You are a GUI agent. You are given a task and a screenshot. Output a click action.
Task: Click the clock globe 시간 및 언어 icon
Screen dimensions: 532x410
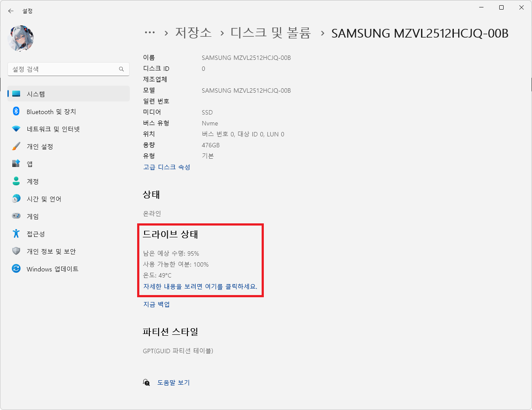point(16,199)
